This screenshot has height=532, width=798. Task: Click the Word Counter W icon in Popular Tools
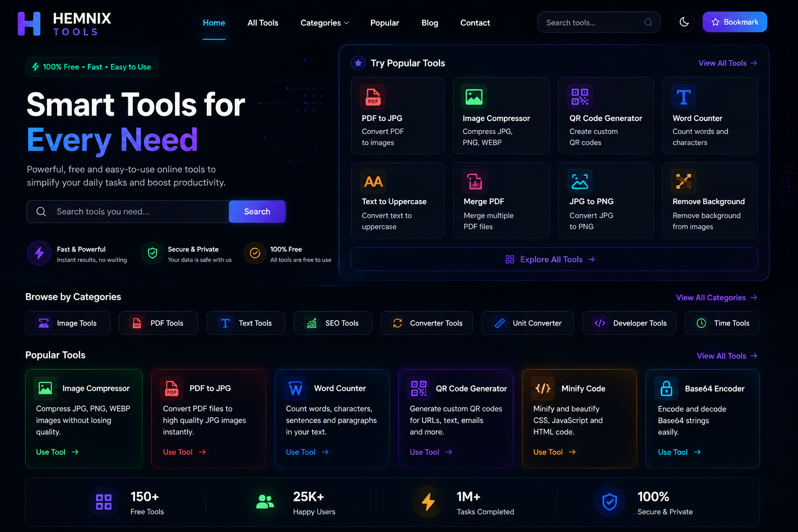[296, 388]
